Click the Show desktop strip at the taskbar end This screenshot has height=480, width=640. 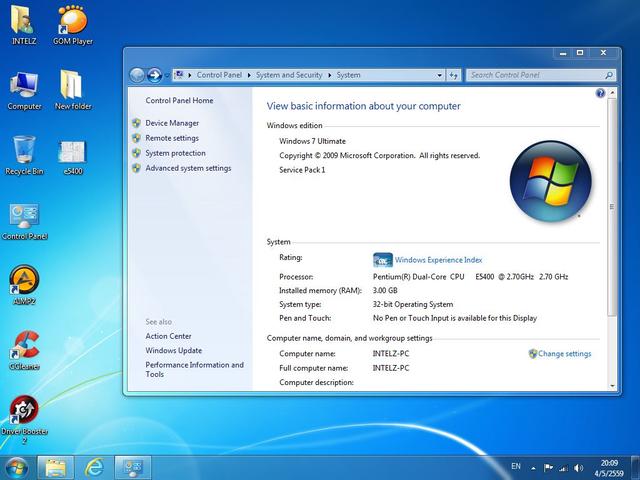click(636, 468)
